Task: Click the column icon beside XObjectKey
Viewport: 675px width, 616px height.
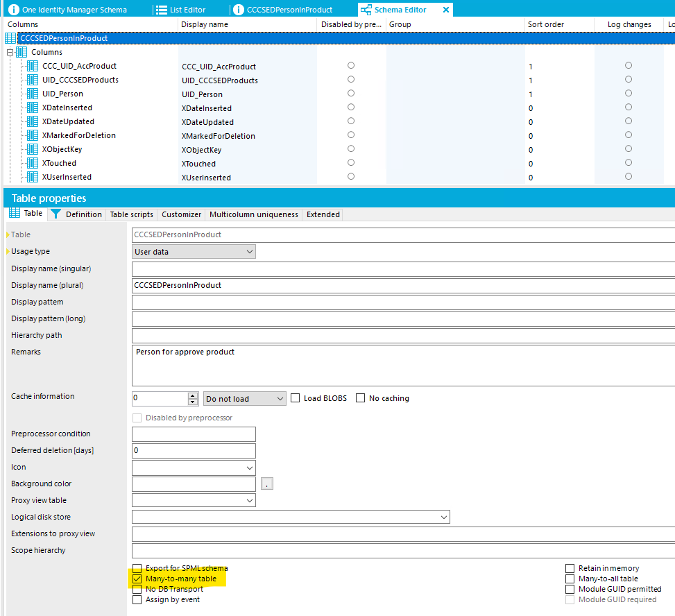Action: click(x=32, y=149)
